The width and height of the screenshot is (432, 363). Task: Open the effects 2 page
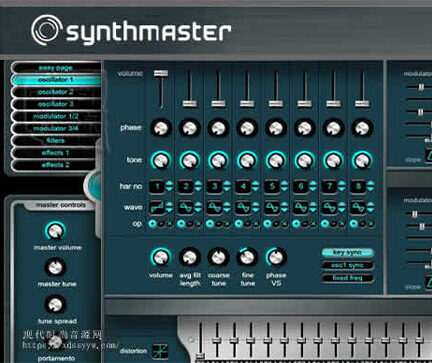click(56, 165)
